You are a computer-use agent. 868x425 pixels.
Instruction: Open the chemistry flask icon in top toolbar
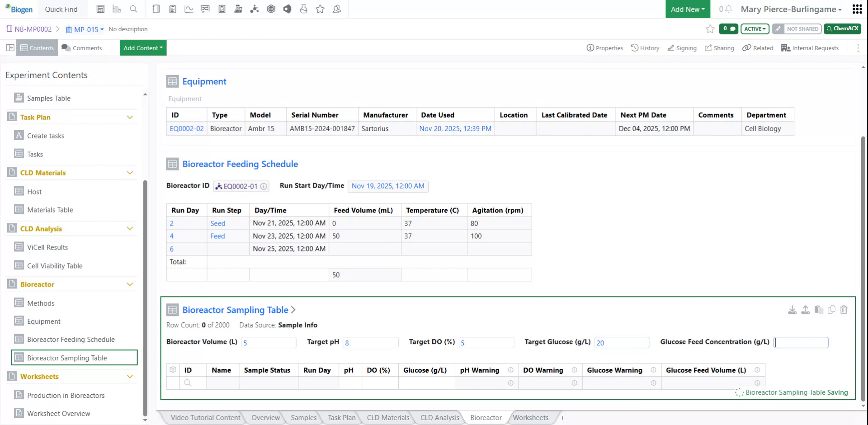[303, 9]
